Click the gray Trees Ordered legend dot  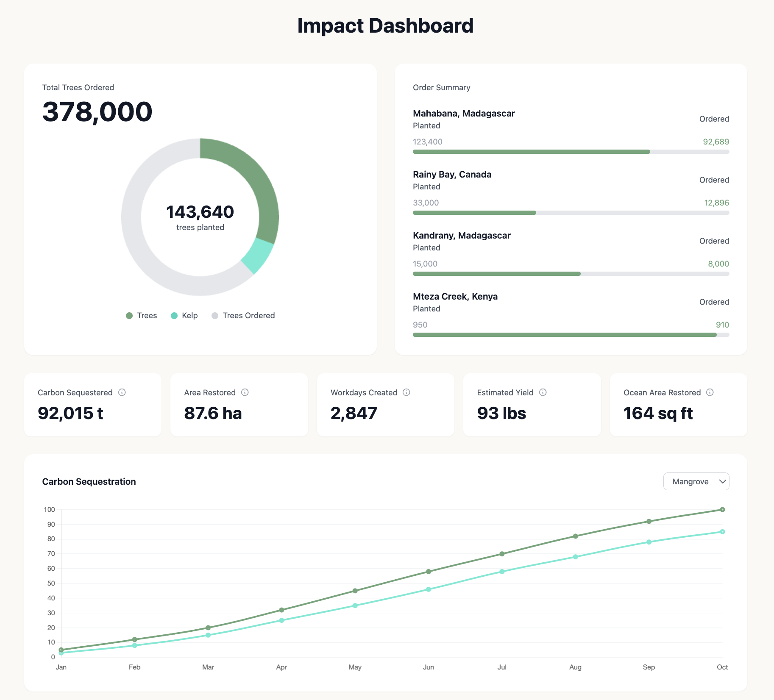point(215,315)
